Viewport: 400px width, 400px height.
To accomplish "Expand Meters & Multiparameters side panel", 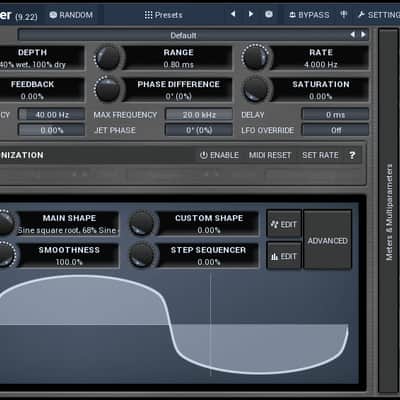I will (x=388, y=211).
